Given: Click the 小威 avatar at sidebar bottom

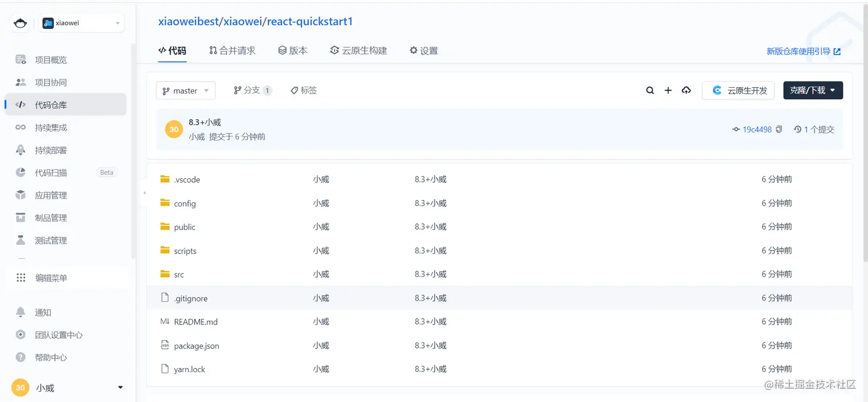Looking at the screenshot, I should coord(20,388).
